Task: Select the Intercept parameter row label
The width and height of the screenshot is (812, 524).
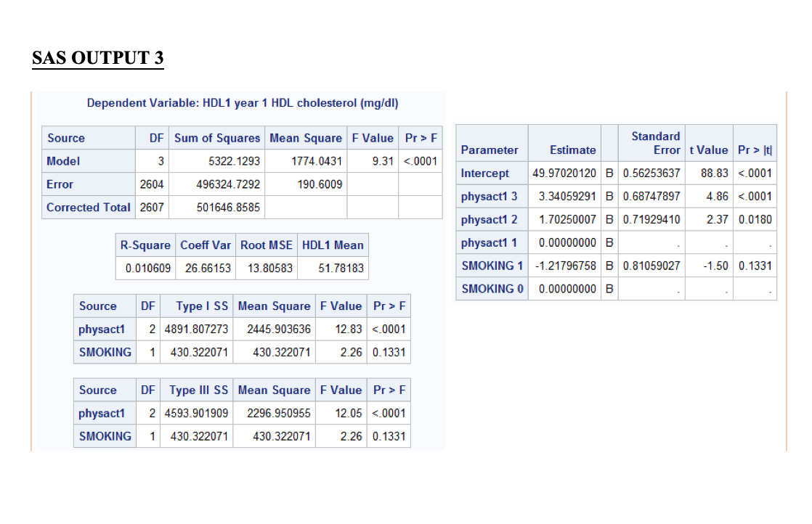Action: click(x=484, y=173)
